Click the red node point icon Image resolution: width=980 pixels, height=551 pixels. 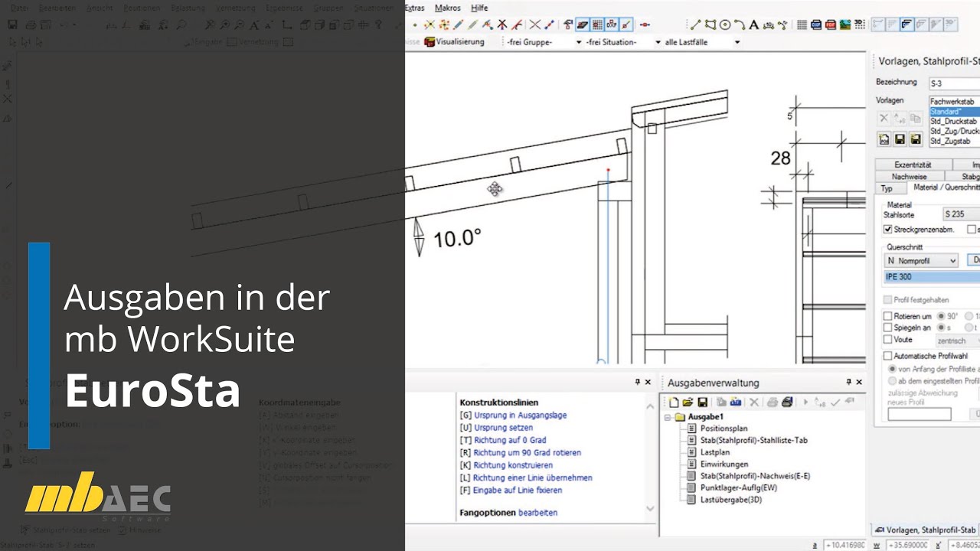645,24
